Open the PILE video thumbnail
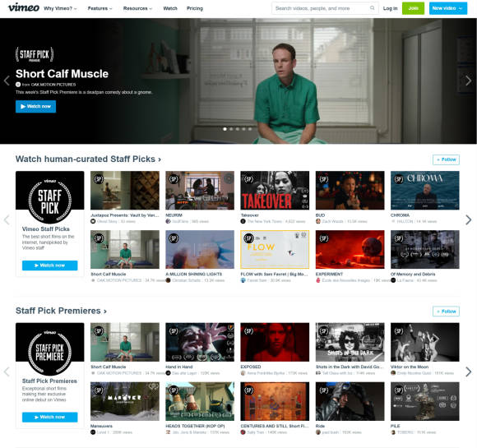Image resolution: width=477 pixels, height=448 pixels. 425,401
